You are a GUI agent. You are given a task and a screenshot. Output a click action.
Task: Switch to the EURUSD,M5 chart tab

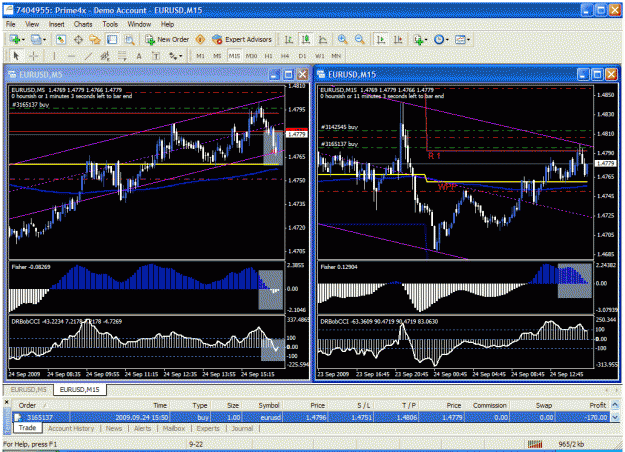coord(28,389)
